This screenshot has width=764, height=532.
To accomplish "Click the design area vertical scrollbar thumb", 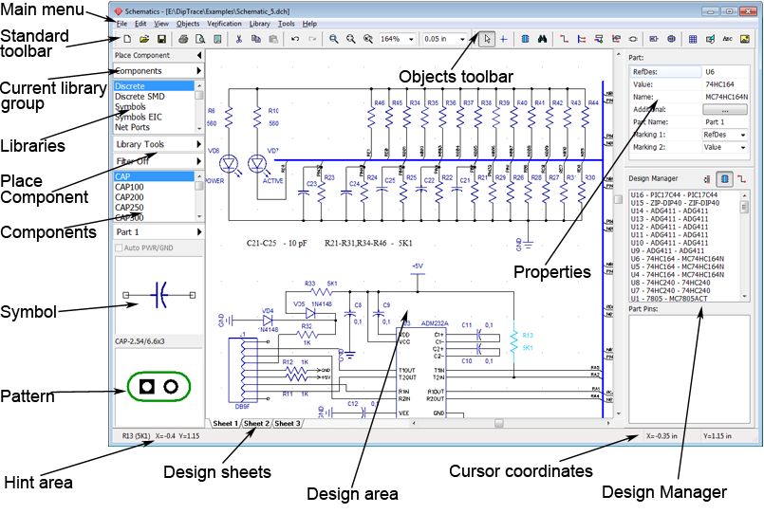I will (x=618, y=199).
